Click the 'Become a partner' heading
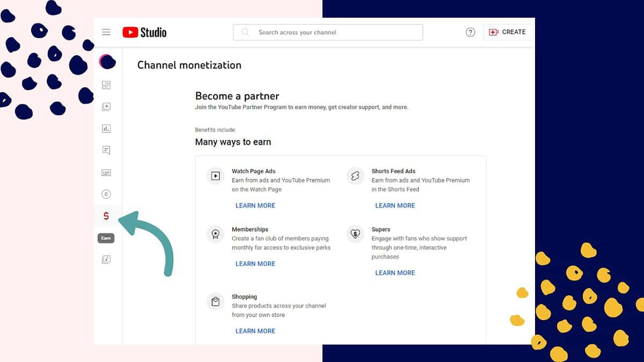Screen dimensions: 644x362 click(237, 97)
